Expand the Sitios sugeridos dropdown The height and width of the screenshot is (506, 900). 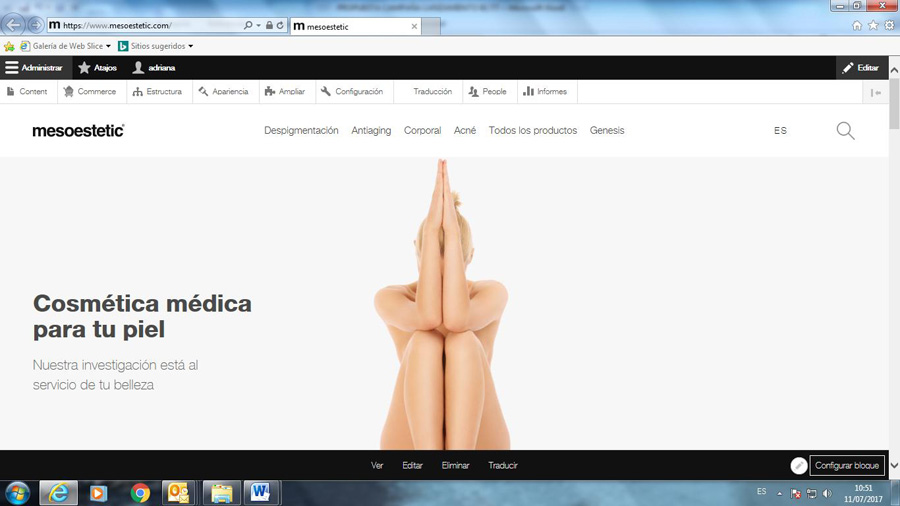click(191, 46)
